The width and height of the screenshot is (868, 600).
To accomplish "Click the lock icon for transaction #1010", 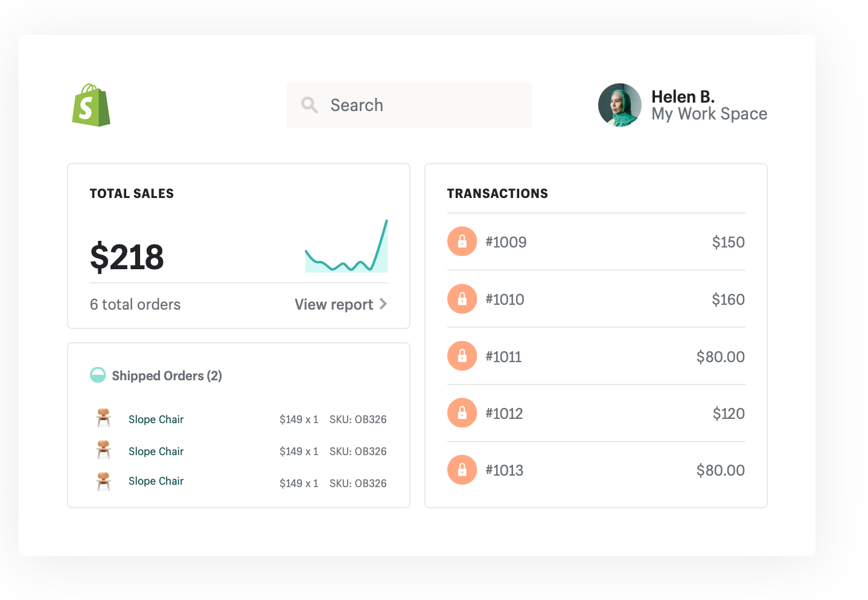I will [x=462, y=299].
